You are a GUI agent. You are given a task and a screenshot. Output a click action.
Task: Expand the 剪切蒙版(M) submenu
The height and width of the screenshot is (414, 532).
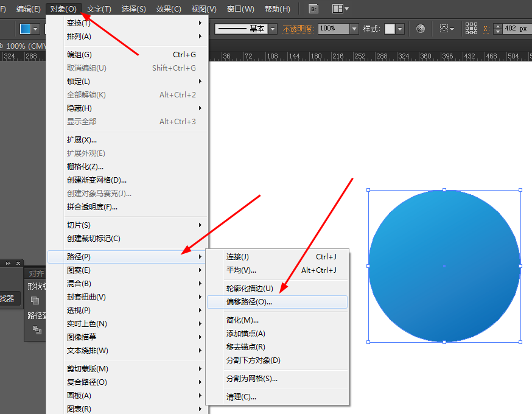127,368
